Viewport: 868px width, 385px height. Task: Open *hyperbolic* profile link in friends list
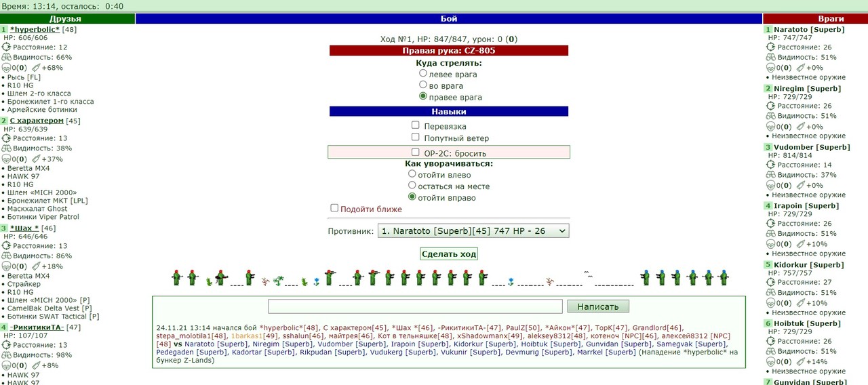point(35,30)
